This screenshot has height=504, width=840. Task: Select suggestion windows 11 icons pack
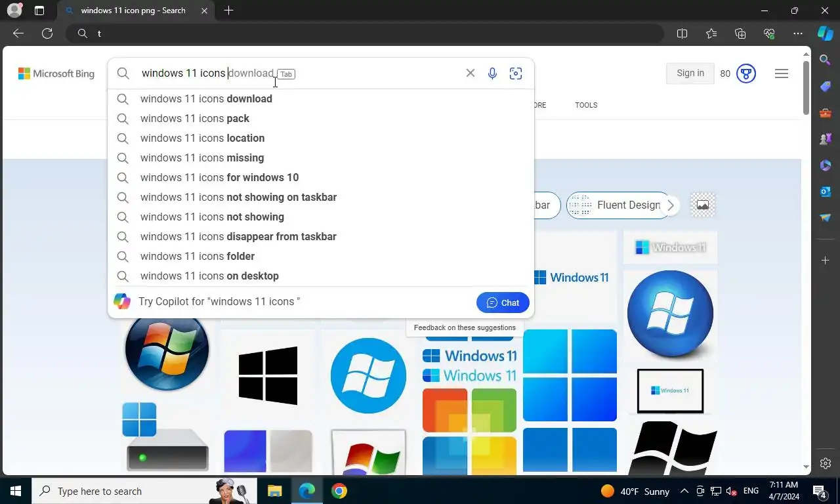click(x=321, y=118)
